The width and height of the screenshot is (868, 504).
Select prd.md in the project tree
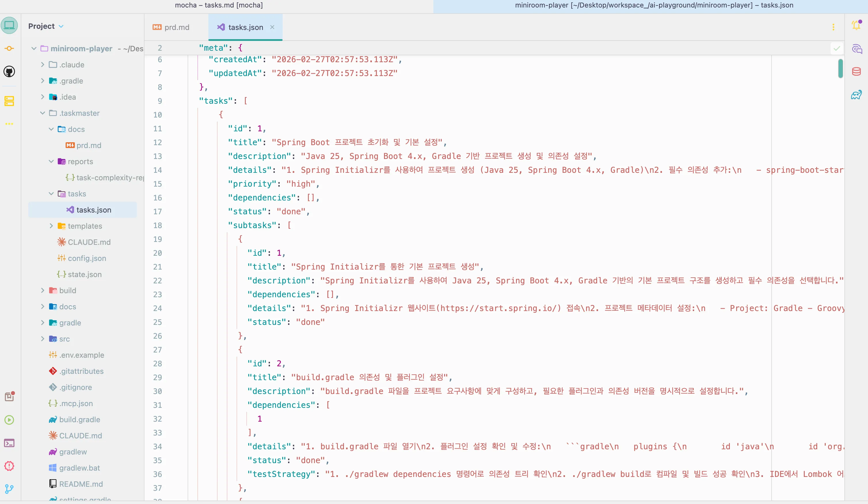point(83,145)
